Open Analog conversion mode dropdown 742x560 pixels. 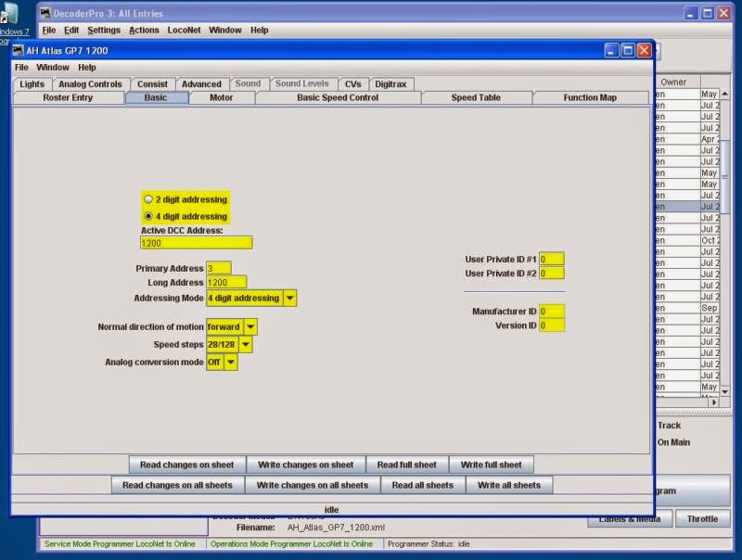tap(230, 362)
